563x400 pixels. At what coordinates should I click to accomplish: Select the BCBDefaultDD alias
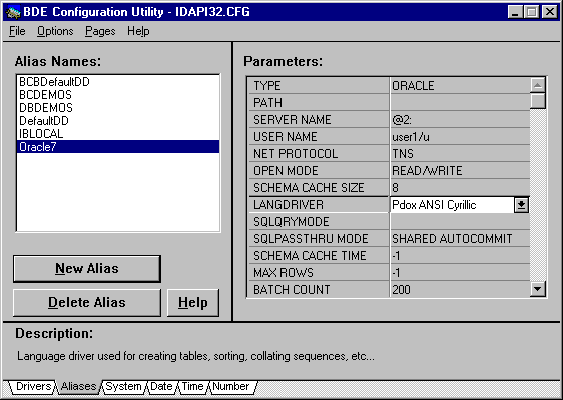(118, 82)
